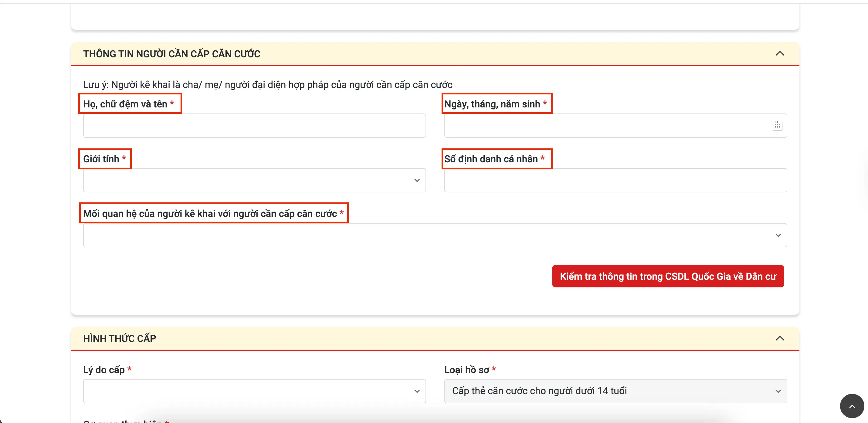
Task: Click the THÔNG TIN NGƯỜI CẦN CẤP CĂN CƯỚC heading
Action: [x=171, y=54]
